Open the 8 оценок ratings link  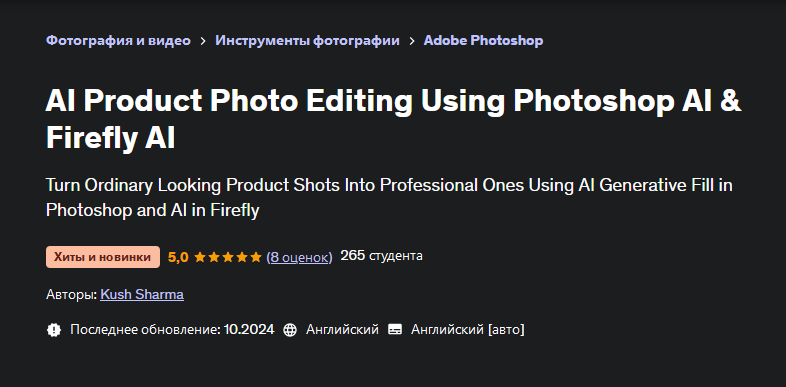tap(299, 257)
